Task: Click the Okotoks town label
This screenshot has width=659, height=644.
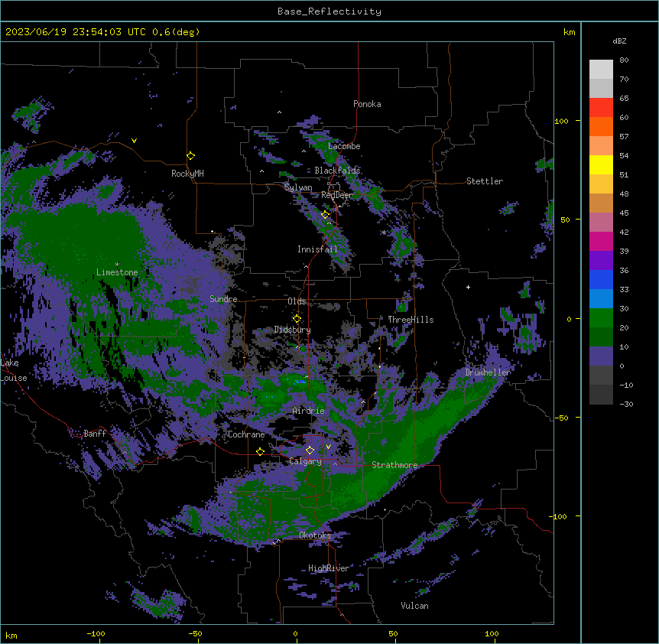Action: pyautogui.click(x=315, y=535)
